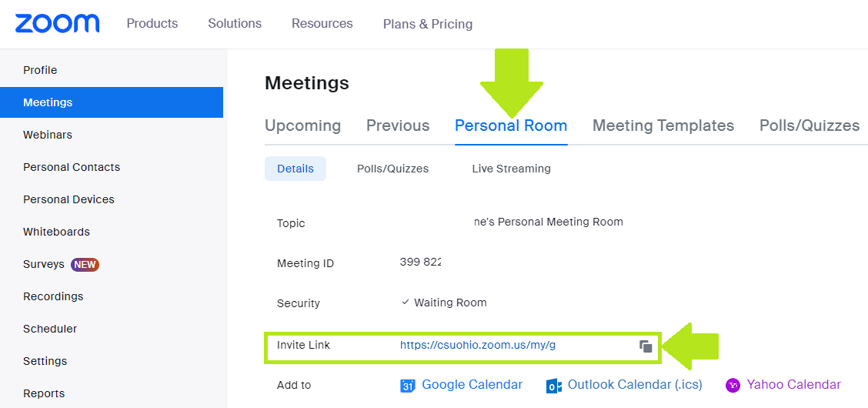This screenshot has height=408, width=868.
Task: Open the Live Streaming sub-tab
Action: (x=511, y=169)
